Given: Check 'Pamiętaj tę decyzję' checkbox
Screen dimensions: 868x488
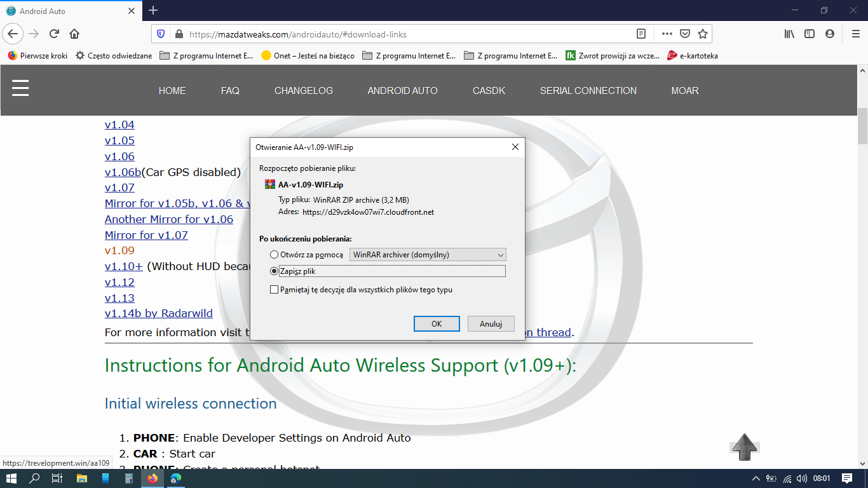Looking at the screenshot, I should 275,290.
